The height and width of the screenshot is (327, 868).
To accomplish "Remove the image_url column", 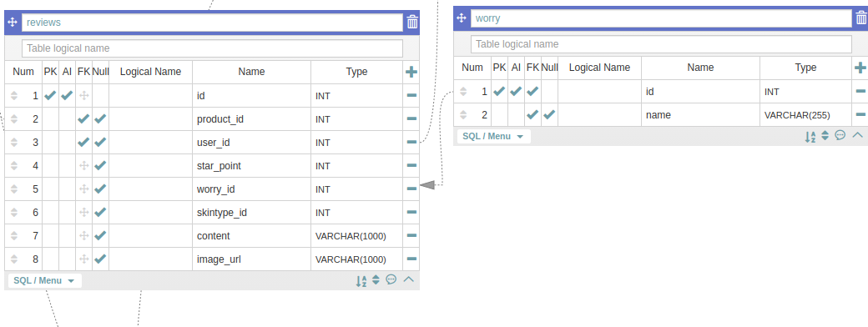I will 411,259.
